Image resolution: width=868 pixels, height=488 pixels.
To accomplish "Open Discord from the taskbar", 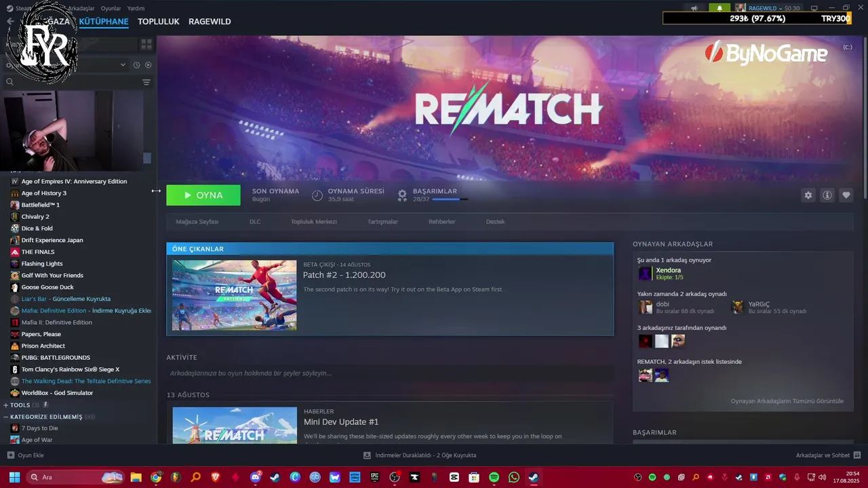I will [256, 477].
